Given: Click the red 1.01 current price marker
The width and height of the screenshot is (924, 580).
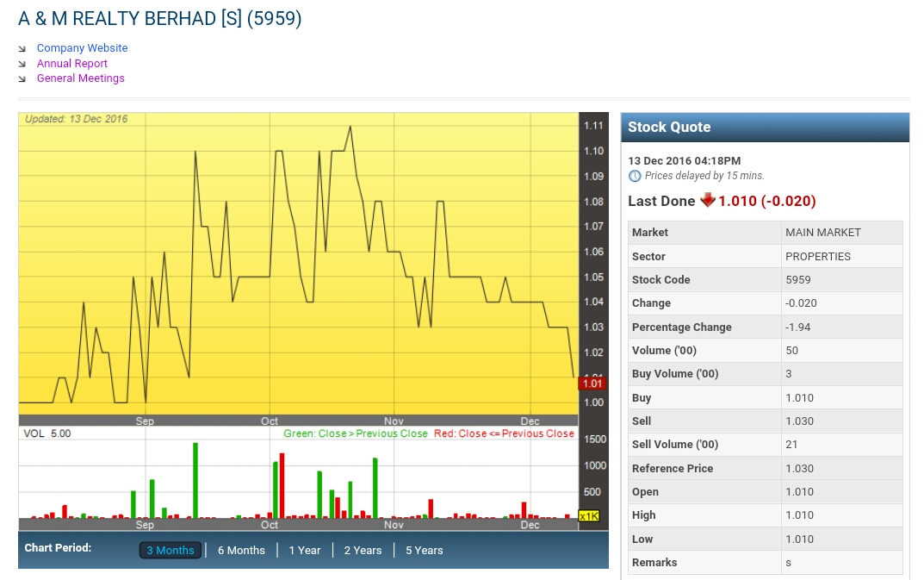Looking at the screenshot, I should (592, 384).
